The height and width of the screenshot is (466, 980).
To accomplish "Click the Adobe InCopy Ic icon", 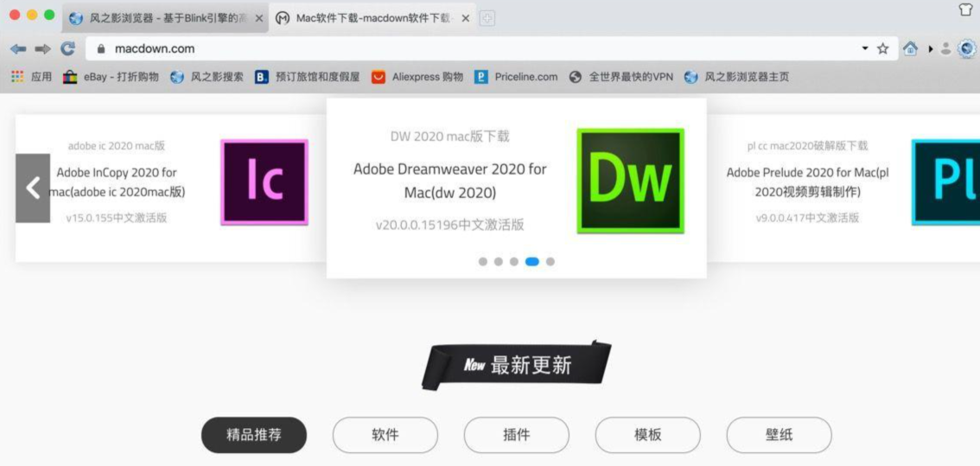I will (x=264, y=182).
